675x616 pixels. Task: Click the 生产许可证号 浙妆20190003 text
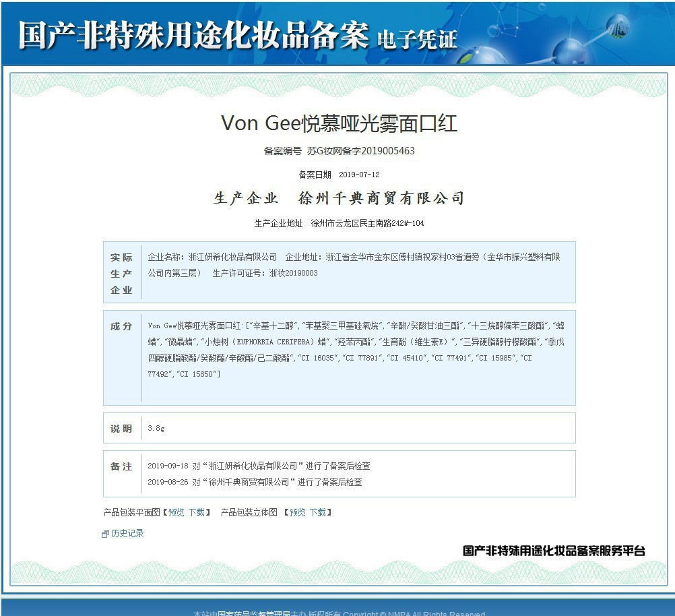click(x=265, y=273)
